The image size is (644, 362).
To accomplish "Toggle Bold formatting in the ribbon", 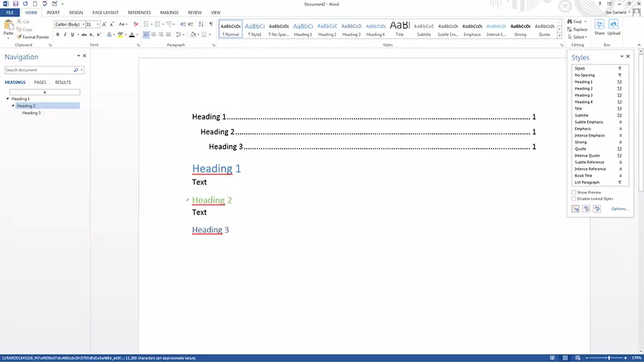I will 57,34.
